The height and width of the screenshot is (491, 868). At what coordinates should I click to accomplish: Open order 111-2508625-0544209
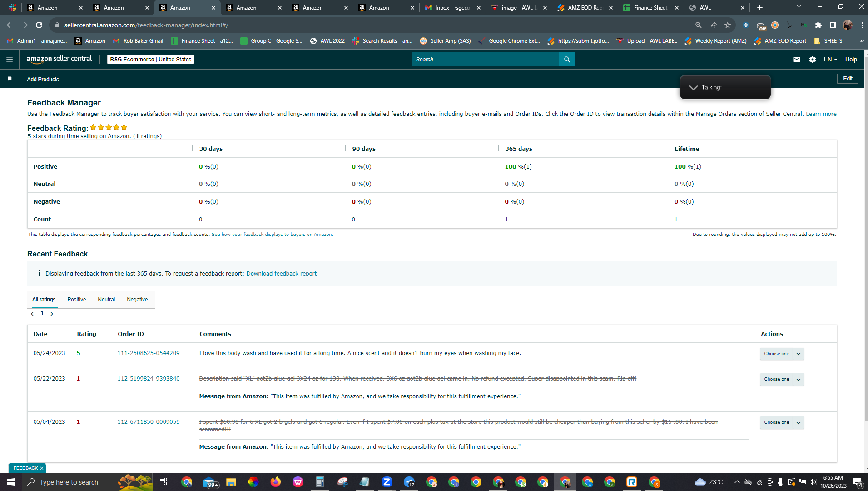pyautogui.click(x=149, y=353)
